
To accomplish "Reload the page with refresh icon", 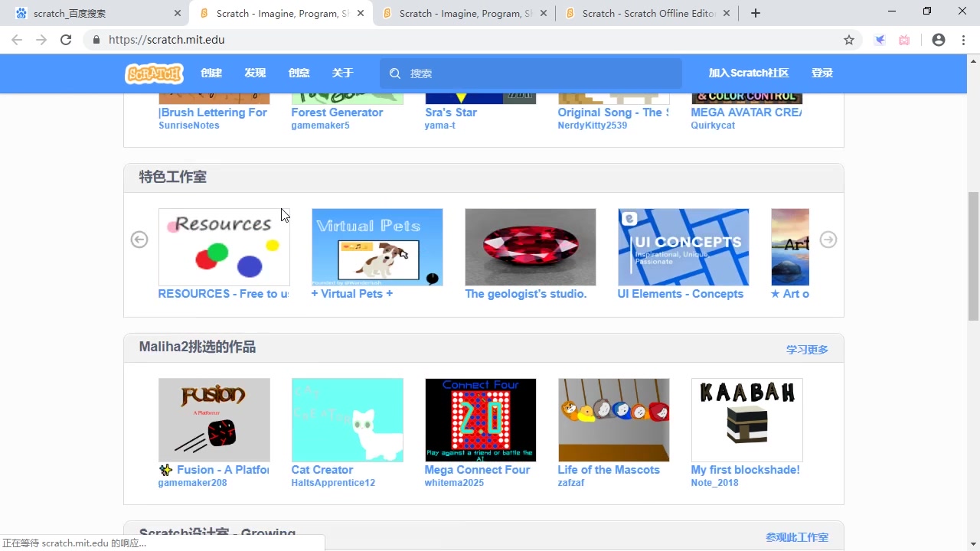I will click(66, 40).
